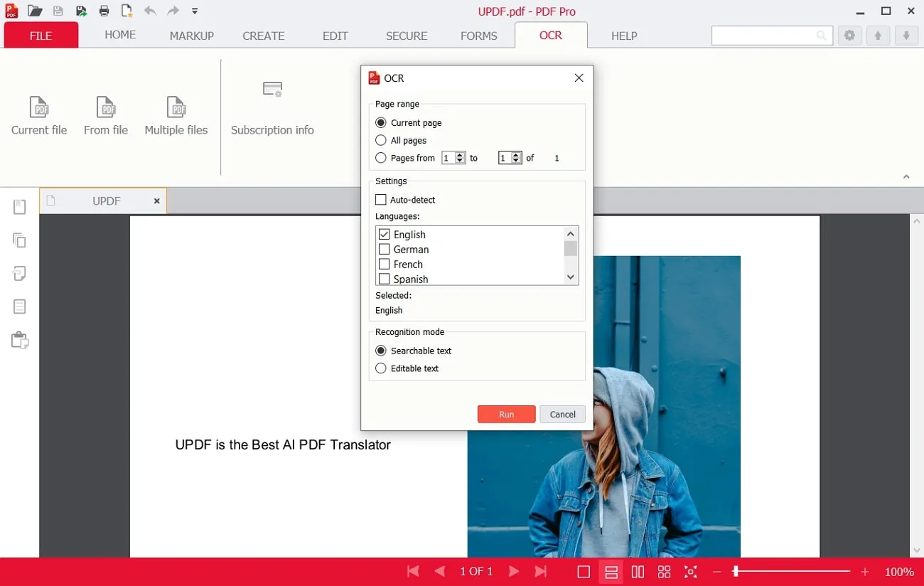Click the down arrow button beside search
This screenshot has width=924, height=586.
click(x=906, y=36)
